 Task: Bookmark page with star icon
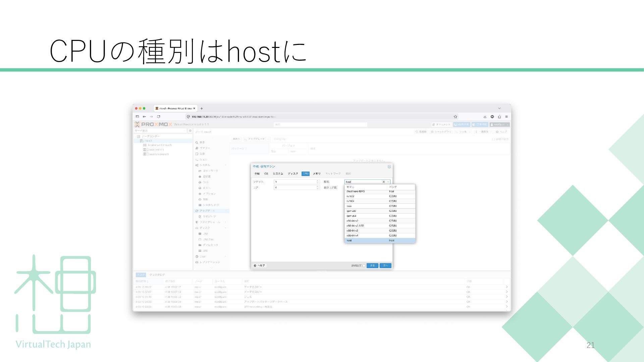[455, 117]
